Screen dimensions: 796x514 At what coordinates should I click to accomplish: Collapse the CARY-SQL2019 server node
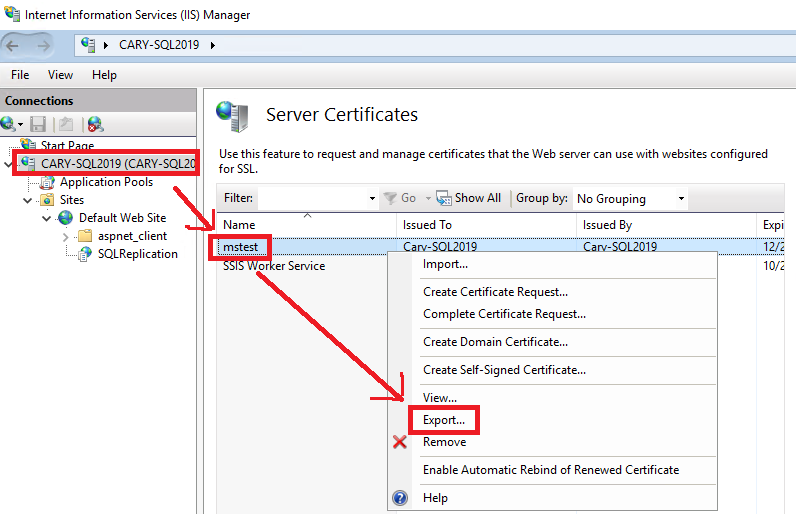click(8, 164)
